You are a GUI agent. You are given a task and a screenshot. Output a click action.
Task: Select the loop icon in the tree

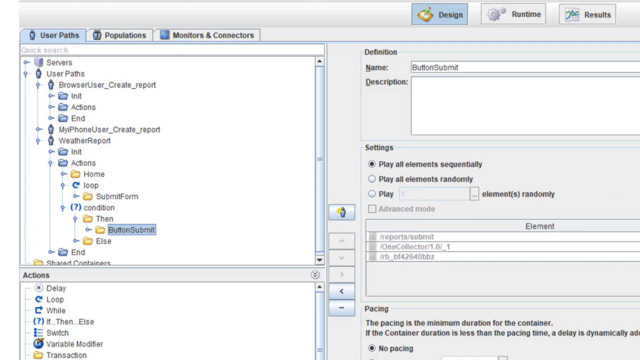click(x=76, y=185)
